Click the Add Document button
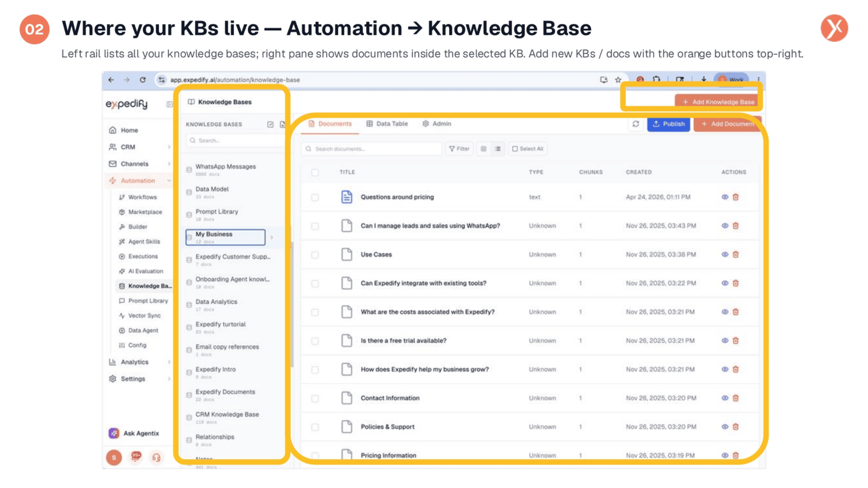The height and width of the screenshot is (488, 868). pyautogui.click(x=727, y=124)
